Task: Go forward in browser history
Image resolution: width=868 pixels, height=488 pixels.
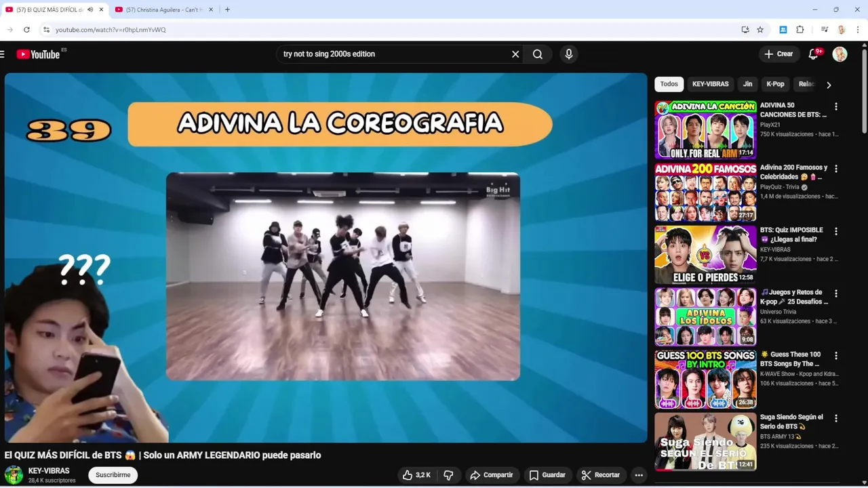Action: pyautogui.click(x=10, y=30)
